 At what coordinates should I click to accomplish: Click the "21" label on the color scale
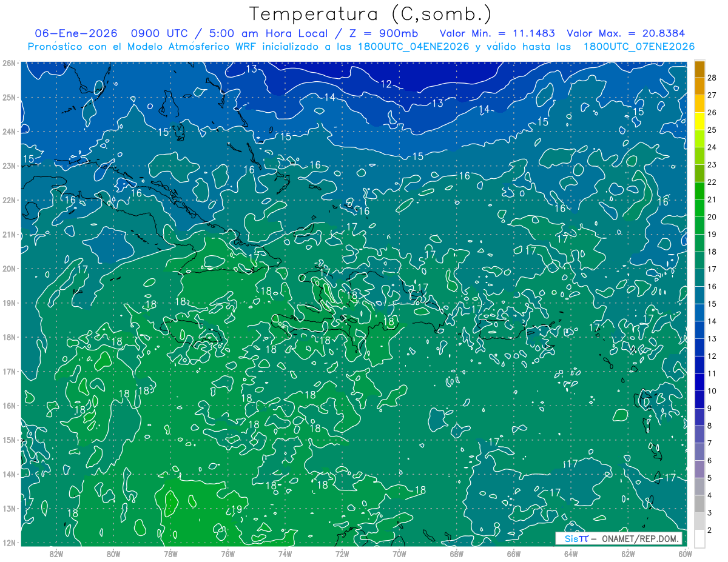click(712, 199)
